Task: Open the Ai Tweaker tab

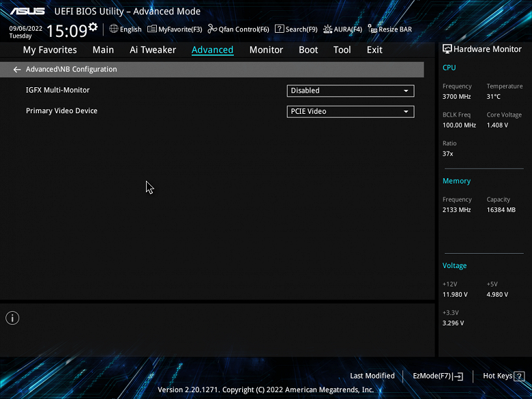Action: [x=153, y=50]
